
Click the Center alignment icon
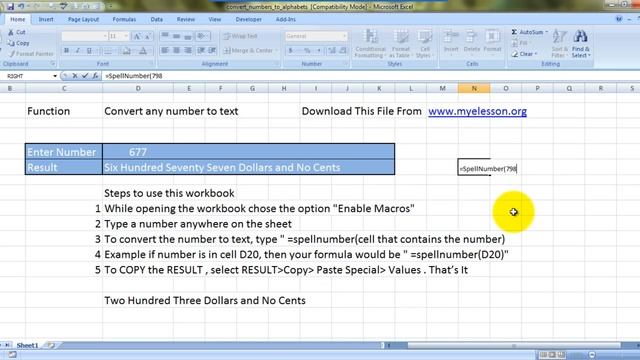(176, 50)
